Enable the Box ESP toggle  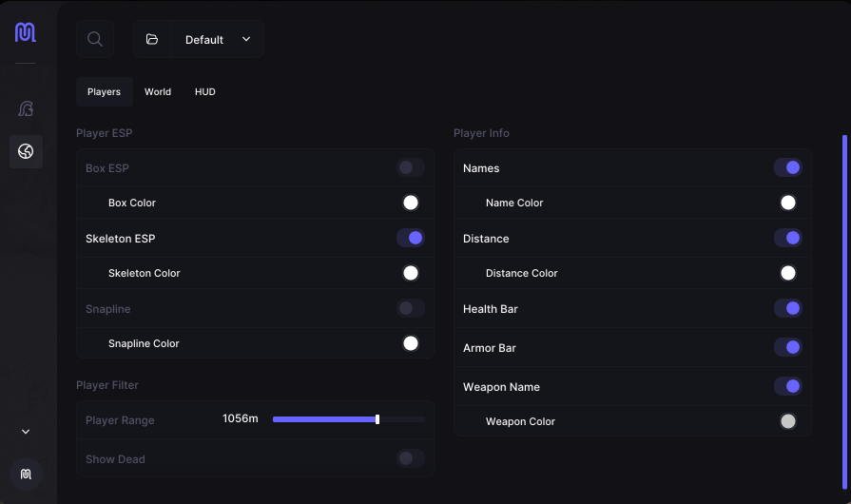410,167
